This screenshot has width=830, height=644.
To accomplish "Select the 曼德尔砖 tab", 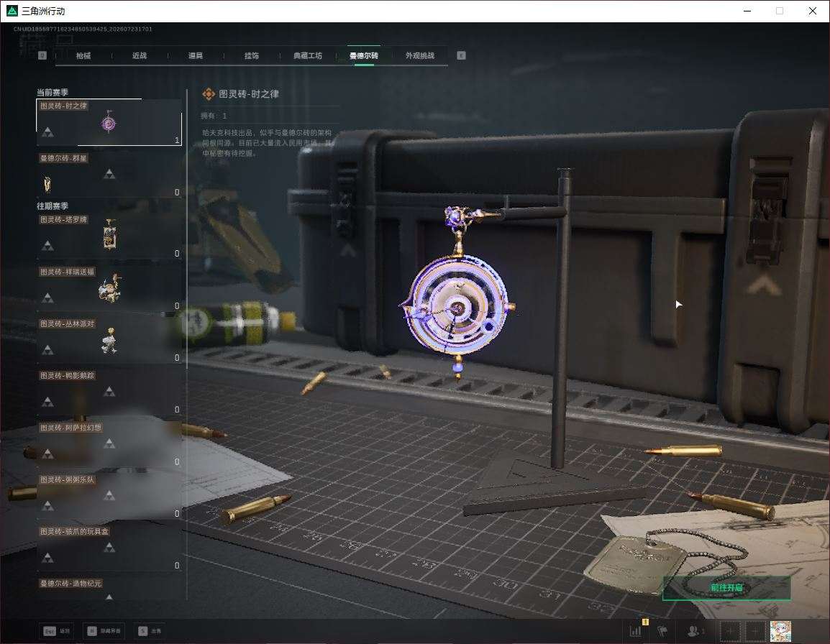I will [364, 55].
